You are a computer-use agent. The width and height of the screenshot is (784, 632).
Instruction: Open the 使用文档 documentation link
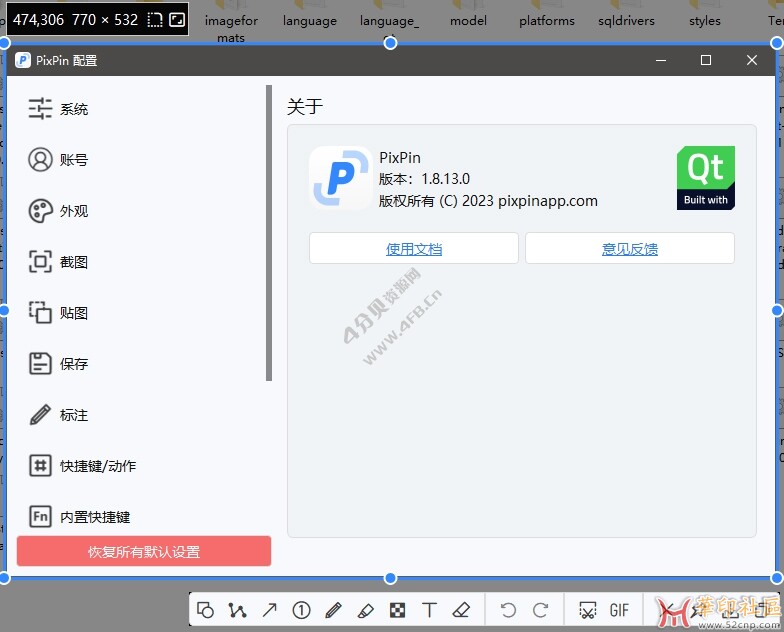(414, 249)
